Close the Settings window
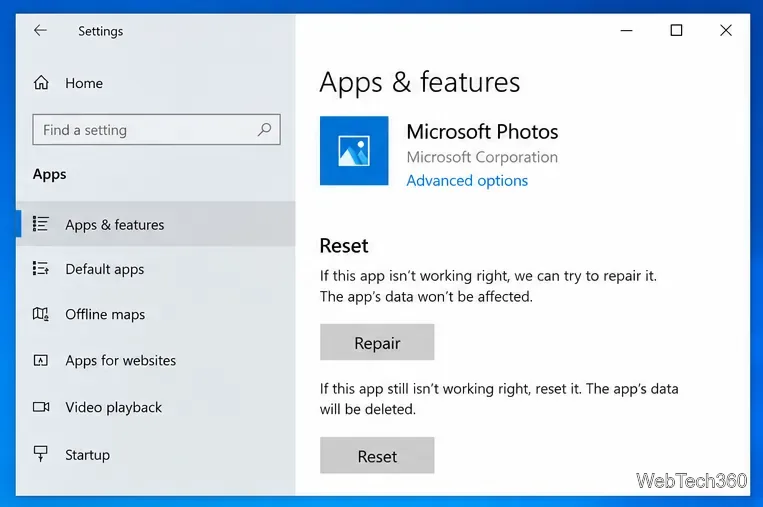This screenshot has height=507, width=763. [726, 31]
